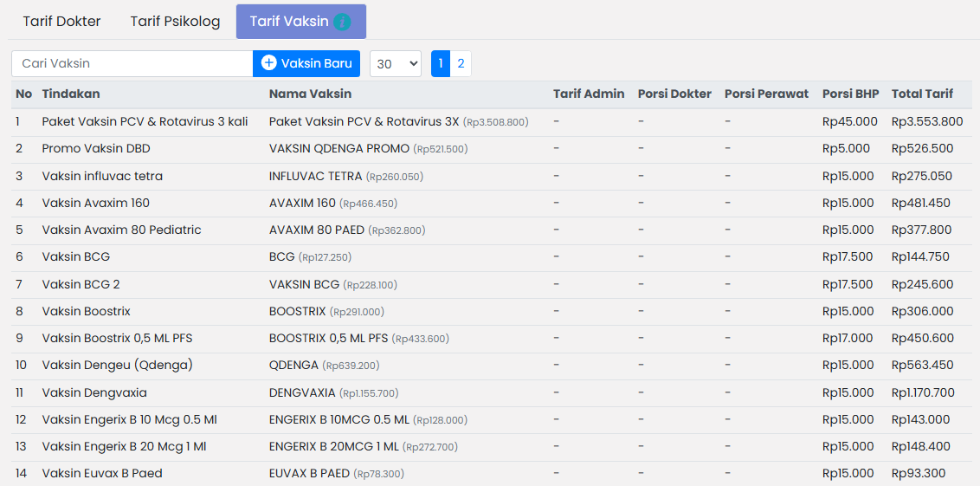The width and height of the screenshot is (980, 486).
Task: Click the Total Tarif column header
Action: click(922, 94)
